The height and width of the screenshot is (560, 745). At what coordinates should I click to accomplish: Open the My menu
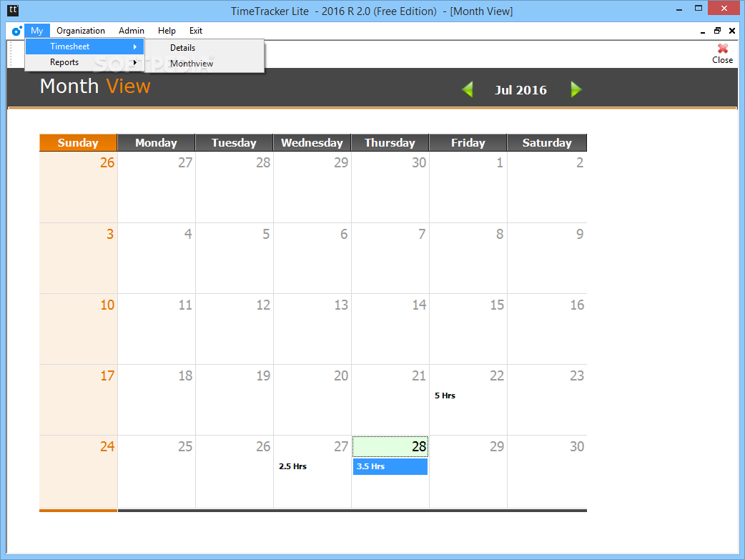pyautogui.click(x=37, y=31)
